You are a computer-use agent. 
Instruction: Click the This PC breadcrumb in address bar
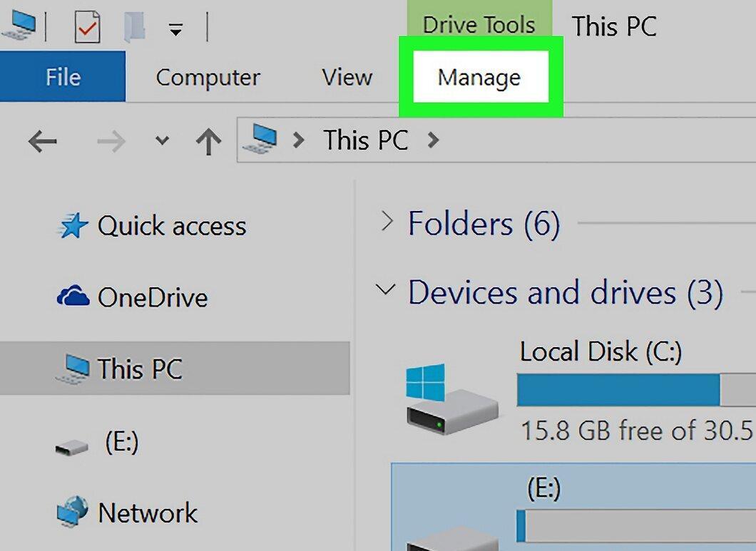point(365,140)
